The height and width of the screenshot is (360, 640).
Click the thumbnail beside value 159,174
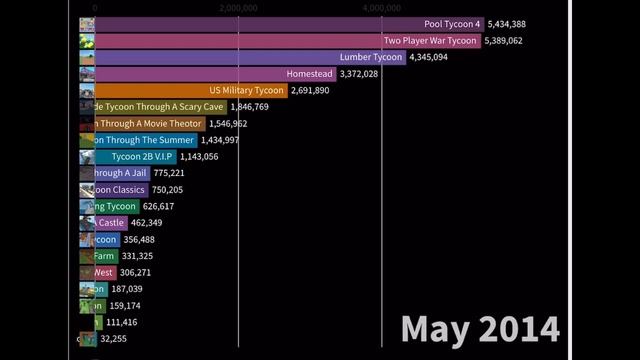pos(87,306)
